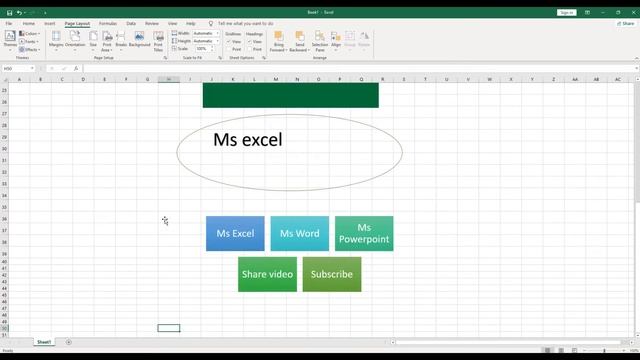Click the zoom slider in status bar
The image size is (640, 360).
tap(604, 351)
